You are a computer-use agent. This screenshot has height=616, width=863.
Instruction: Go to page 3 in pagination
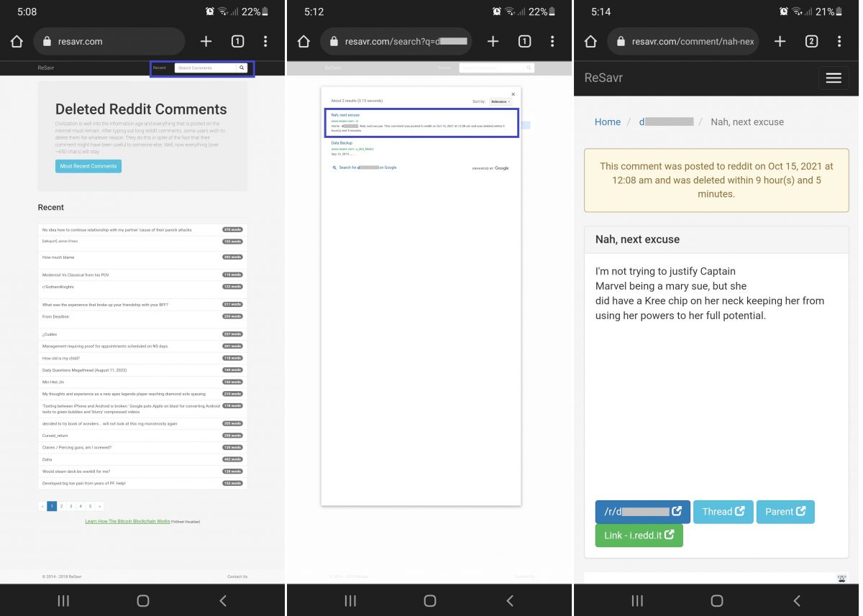70,506
